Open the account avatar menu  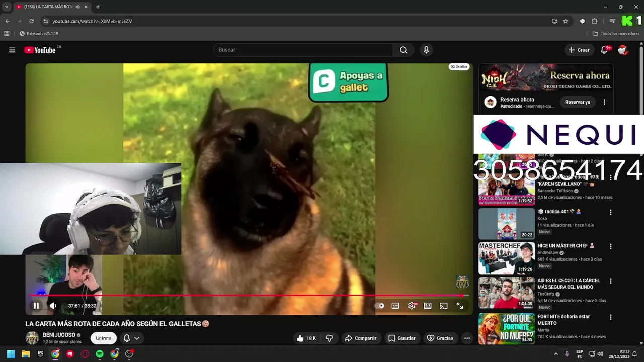click(x=623, y=50)
